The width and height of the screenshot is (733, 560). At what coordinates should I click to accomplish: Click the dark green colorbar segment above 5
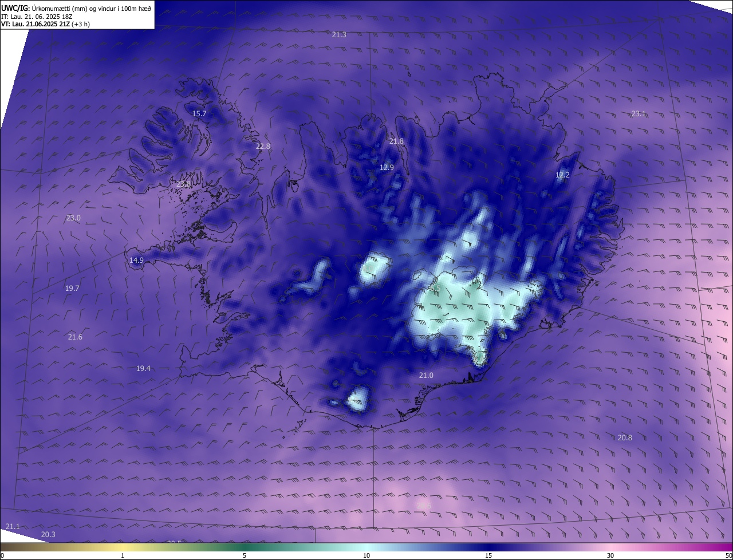(245, 547)
